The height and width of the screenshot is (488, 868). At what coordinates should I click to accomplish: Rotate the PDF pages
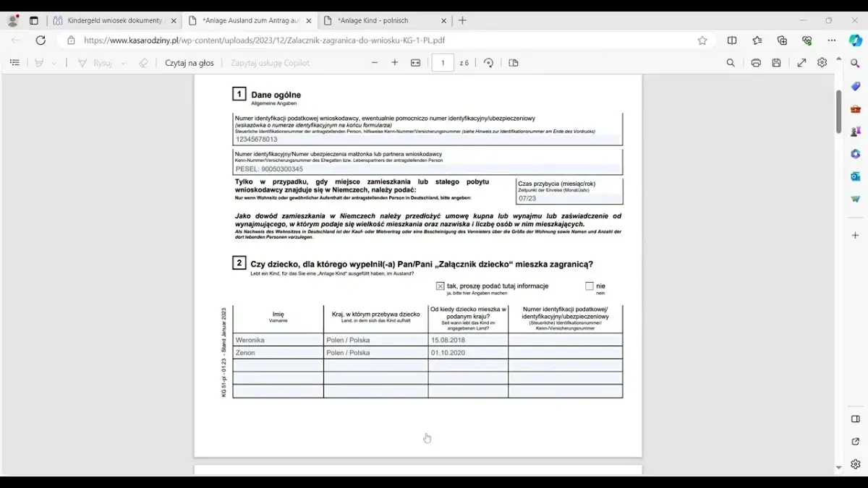pos(489,62)
